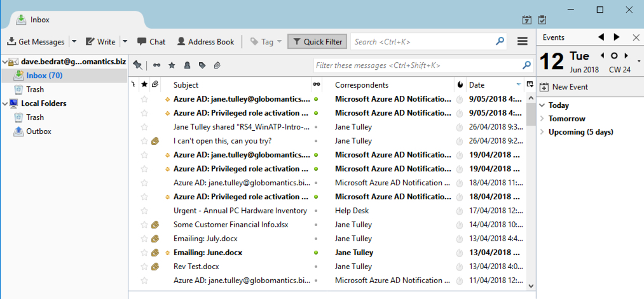The image size is (644, 299).
Task: Click the global Search field
Action: coord(428,42)
